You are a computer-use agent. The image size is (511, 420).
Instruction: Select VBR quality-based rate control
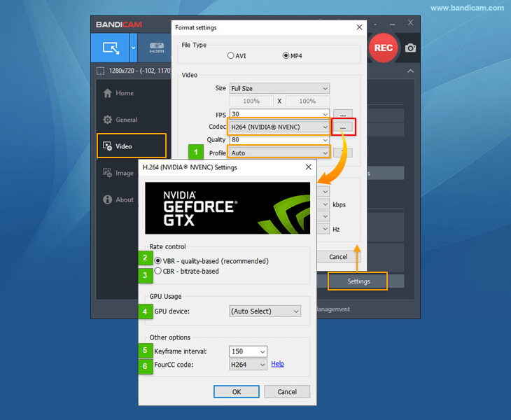point(157,260)
